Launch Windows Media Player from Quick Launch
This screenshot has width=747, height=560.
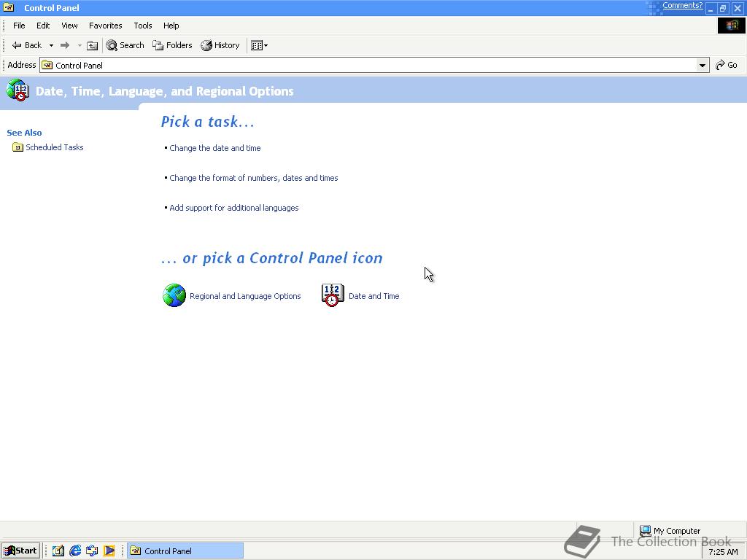[x=109, y=551]
